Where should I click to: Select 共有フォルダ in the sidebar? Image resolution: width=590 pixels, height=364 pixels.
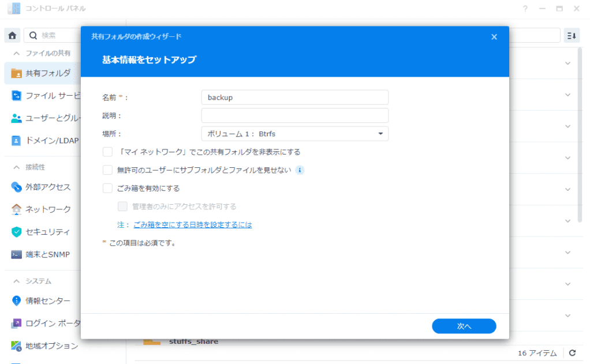[48, 73]
